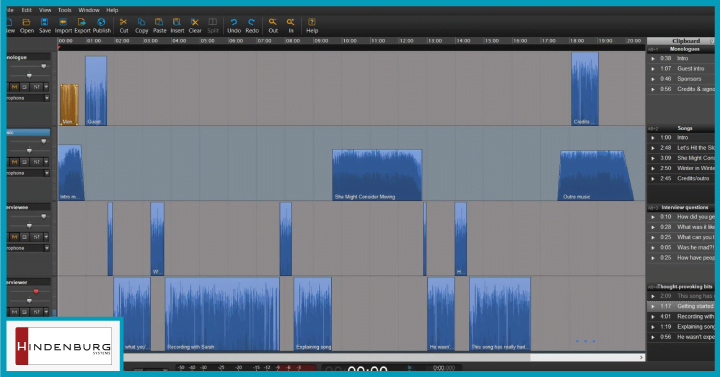Open Interviewee track options arrow beside NT
Image resolution: width=720 pixels, height=377 pixels.
tap(46, 237)
